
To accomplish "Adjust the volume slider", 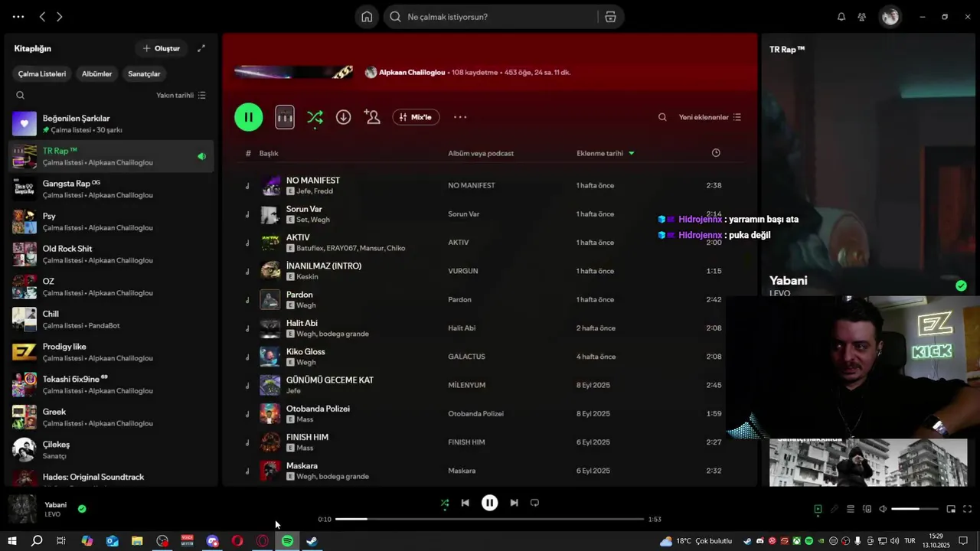I will tap(915, 509).
